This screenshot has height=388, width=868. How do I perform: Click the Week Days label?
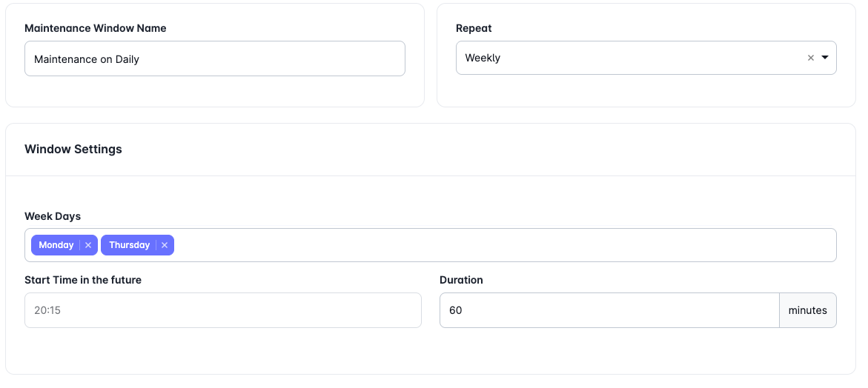point(53,216)
